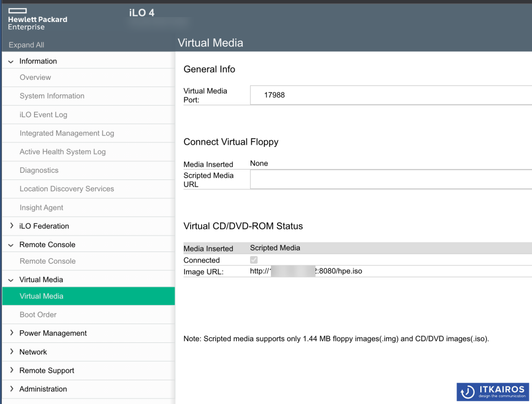Expand the Power Management chevron

tap(12, 333)
